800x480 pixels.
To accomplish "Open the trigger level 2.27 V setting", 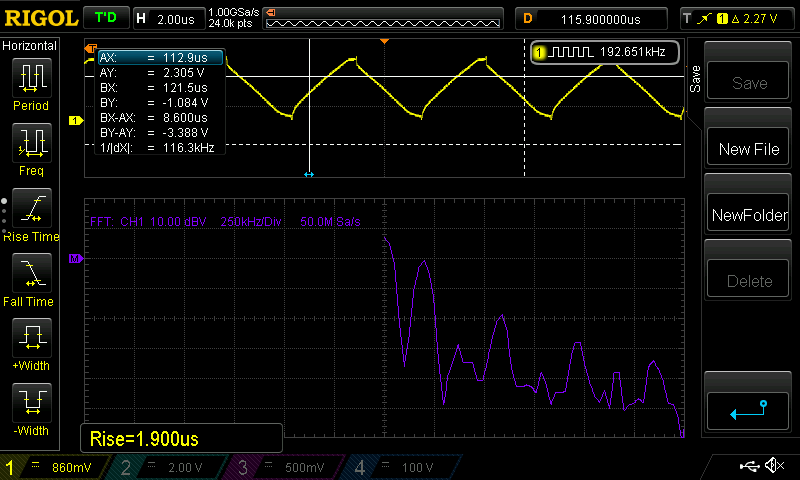I will point(736,18).
